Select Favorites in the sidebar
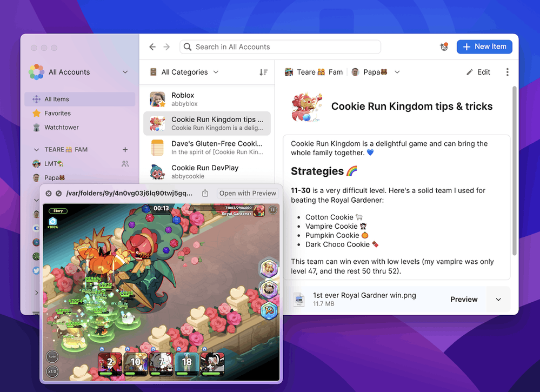 pos(57,113)
